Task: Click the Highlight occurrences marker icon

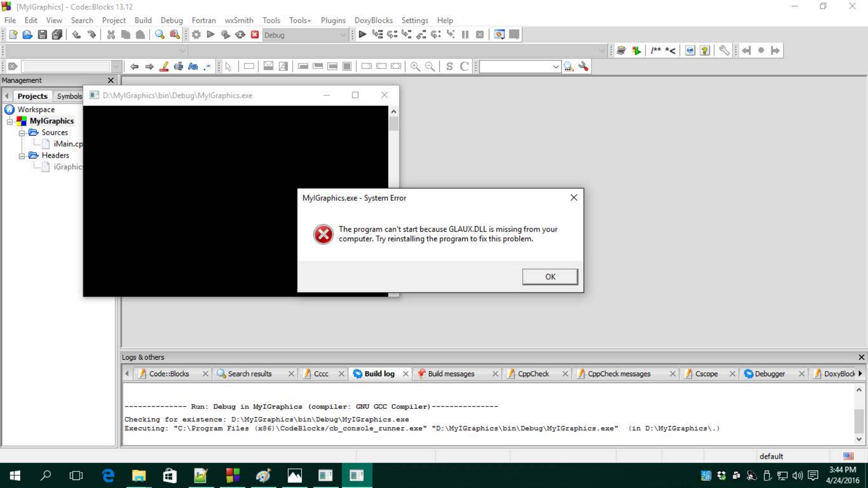Action: tap(164, 67)
